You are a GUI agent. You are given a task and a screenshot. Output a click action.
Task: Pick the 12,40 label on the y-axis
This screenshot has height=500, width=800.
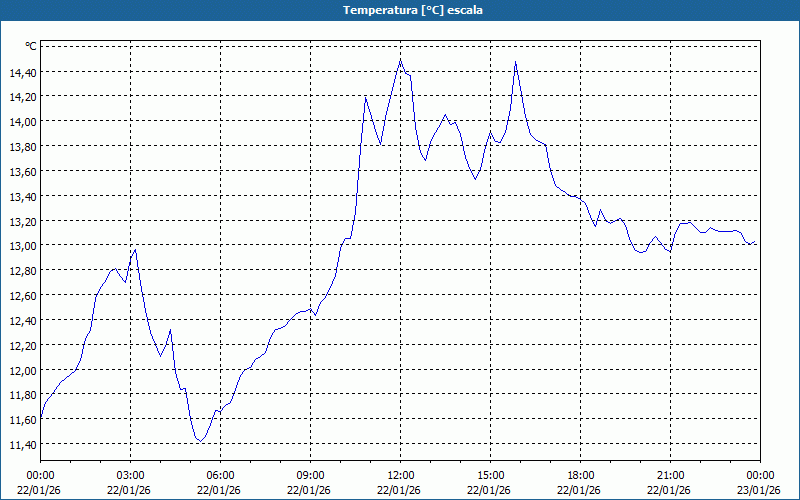click(22, 320)
